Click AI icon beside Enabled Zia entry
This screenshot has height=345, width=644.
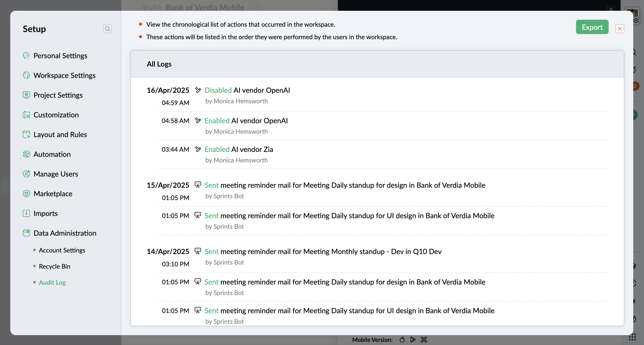(x=198, y=149)
